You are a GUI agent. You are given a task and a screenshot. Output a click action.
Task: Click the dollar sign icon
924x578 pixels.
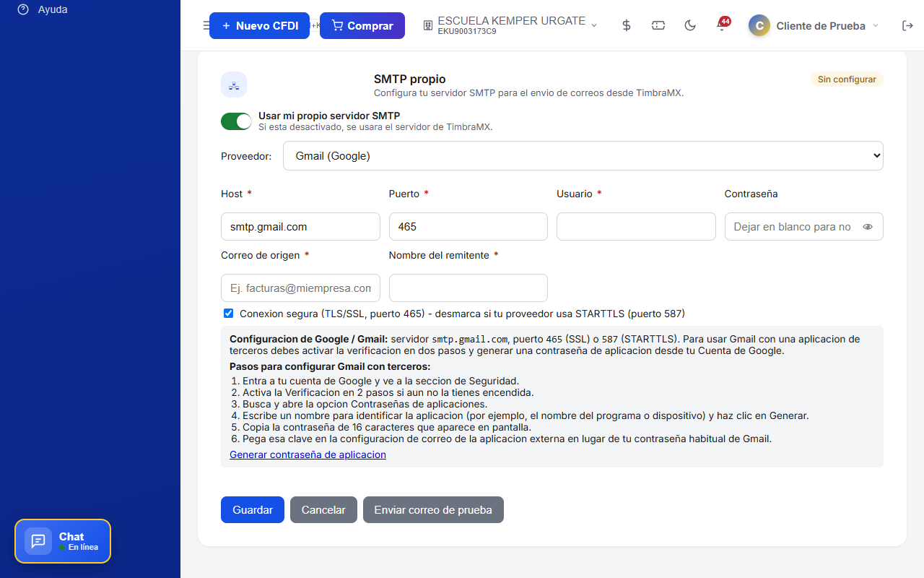627,25
